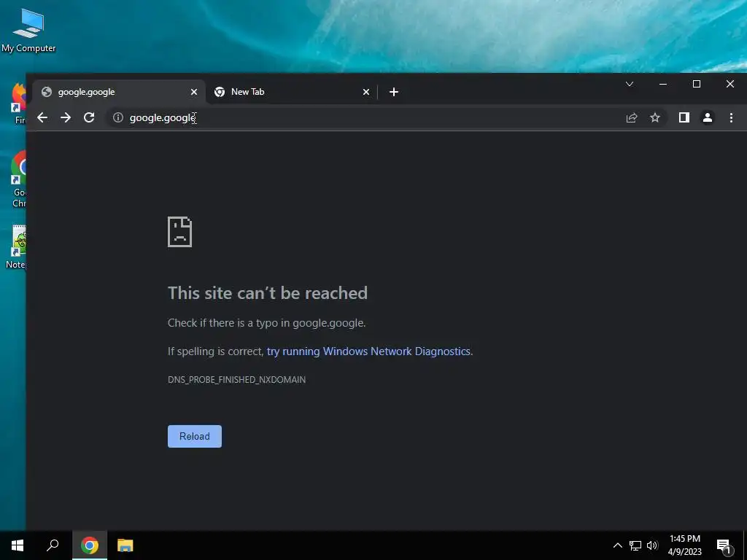Open Chrome three-dot menu
The width and height of the screenshot is (747, 560).
point(731,117)
